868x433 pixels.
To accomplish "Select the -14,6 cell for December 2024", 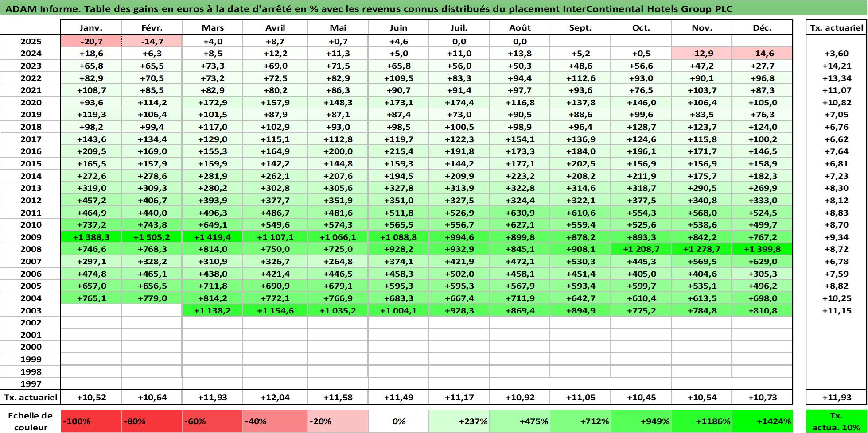I will [762, 54].
